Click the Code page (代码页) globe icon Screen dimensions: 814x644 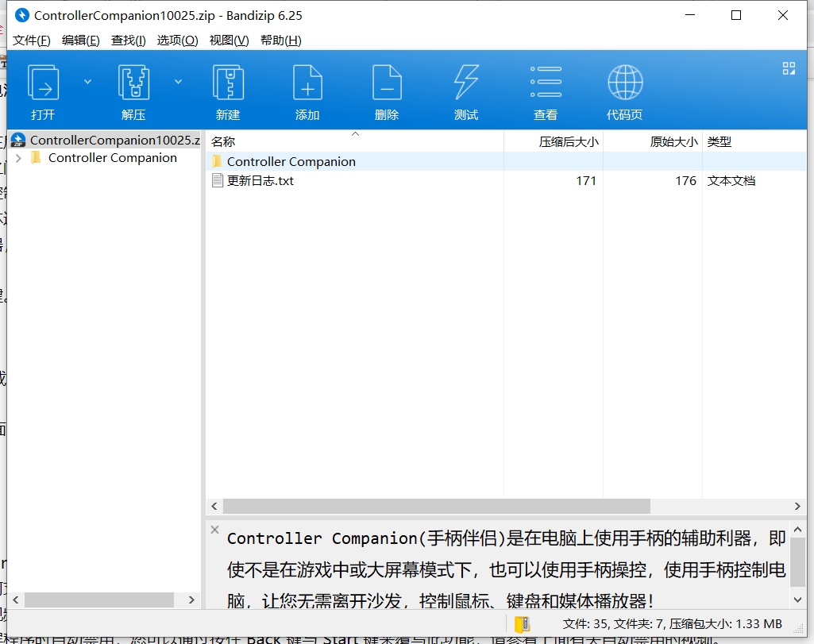click(625, 82)
